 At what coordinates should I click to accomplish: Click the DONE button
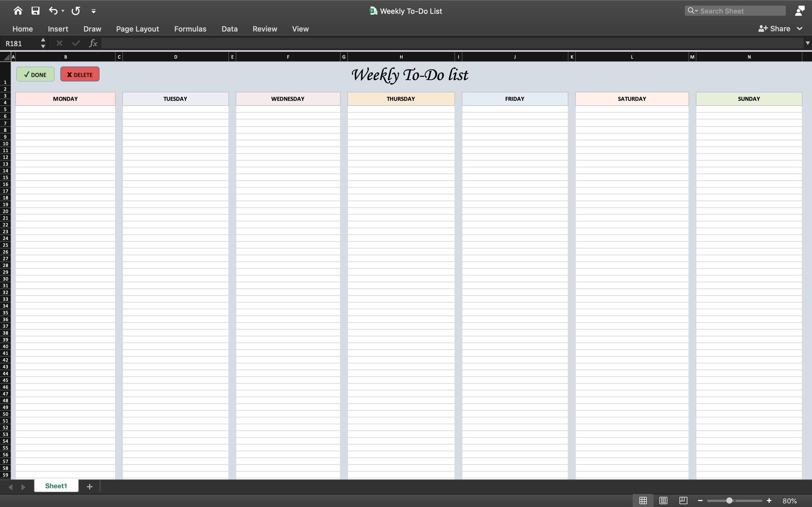pyautogui.click(x=35, y=74)
